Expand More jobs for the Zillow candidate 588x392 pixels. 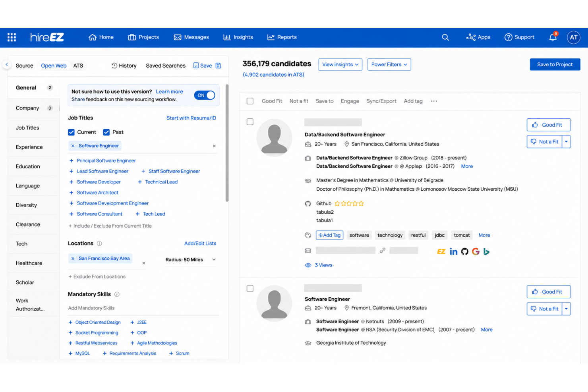[x=467, y=166]
